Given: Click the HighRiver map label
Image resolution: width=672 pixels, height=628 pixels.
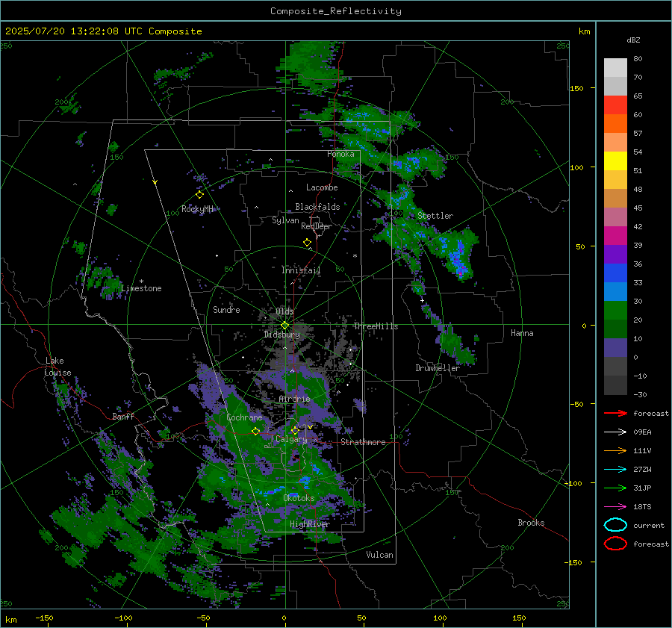Looking at the screenshot, I should 310,524.
